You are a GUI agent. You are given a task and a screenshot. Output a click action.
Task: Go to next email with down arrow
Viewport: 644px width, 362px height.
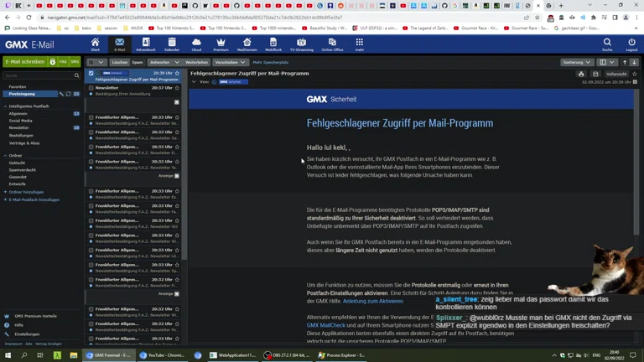[x=634, y=62]
